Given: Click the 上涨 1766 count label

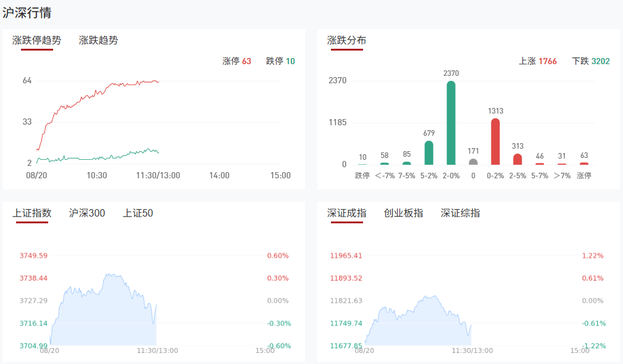Looking at the screenshot, I should click(x=538, y=61).
